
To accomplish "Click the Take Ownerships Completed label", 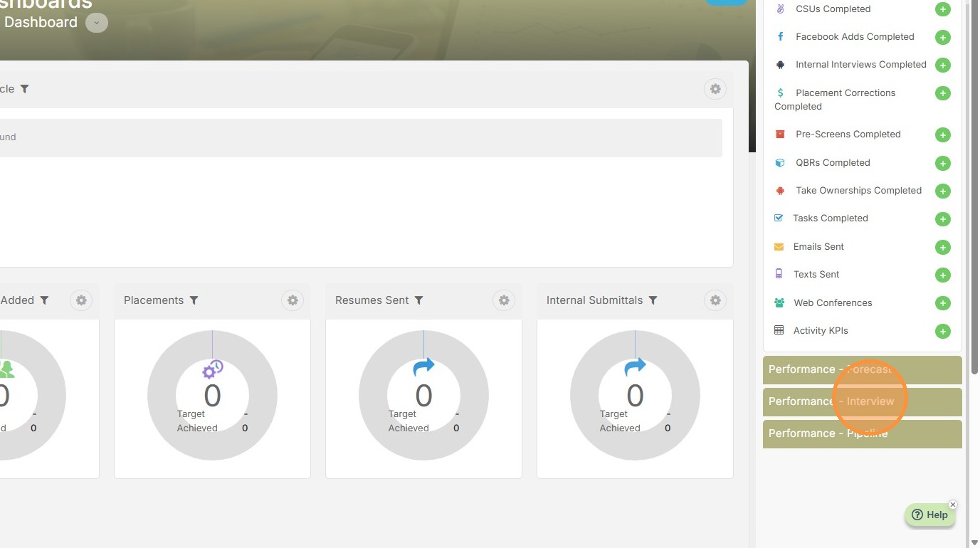I will (858, 191).
